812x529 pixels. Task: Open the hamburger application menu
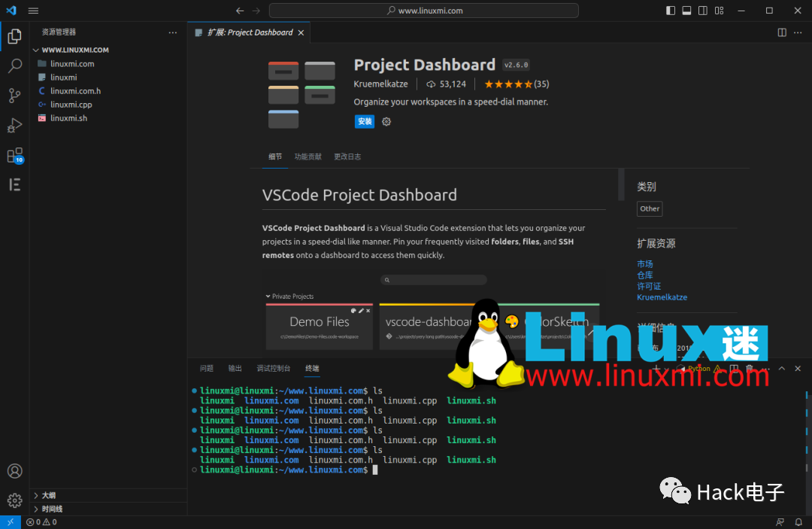tap(33, 11)
